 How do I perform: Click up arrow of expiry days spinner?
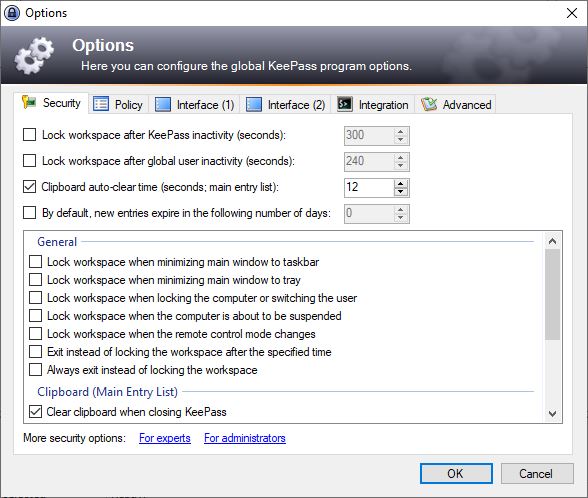401,210
